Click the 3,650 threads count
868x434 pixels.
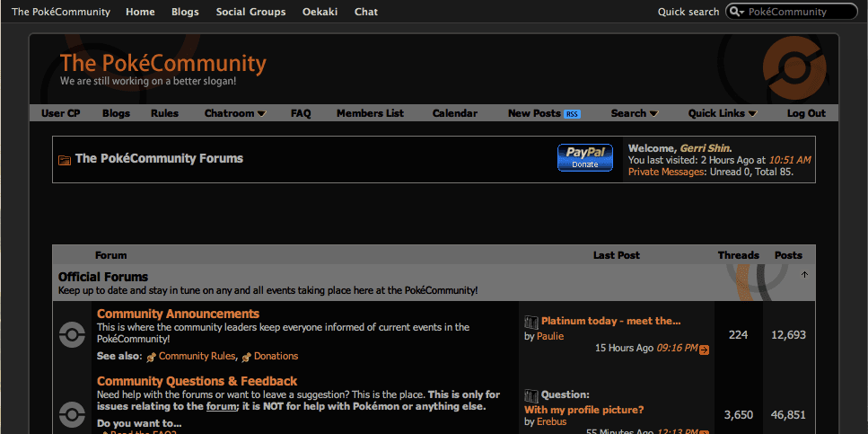(738, 414)
